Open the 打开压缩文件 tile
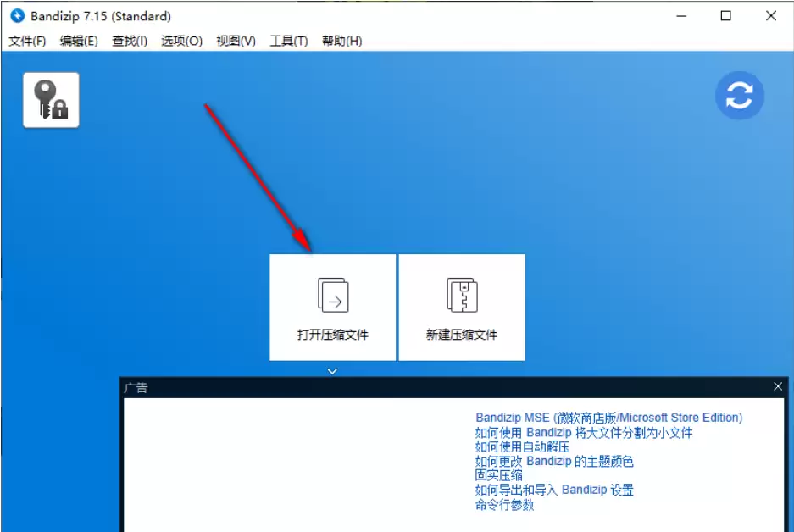 click(x=333, y=308)
